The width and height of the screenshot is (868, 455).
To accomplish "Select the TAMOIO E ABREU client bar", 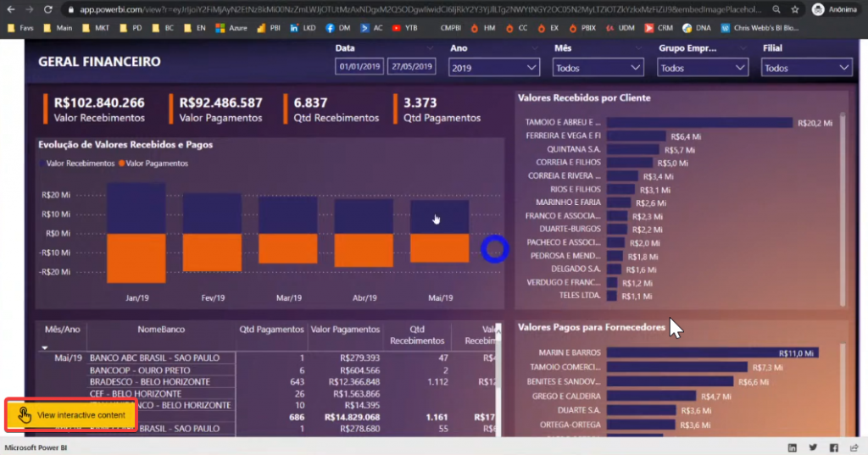I will (699, 123).
